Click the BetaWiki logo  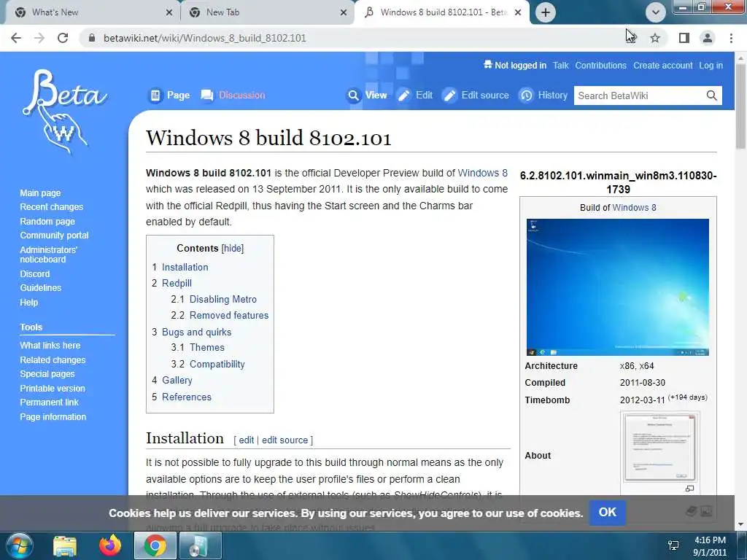click(x=64, y=112)
